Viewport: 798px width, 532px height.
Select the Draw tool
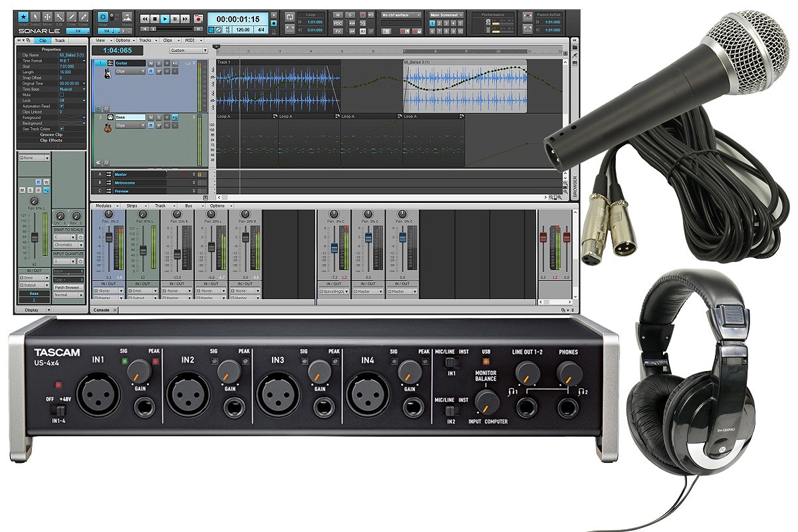[x=72, y=16]
